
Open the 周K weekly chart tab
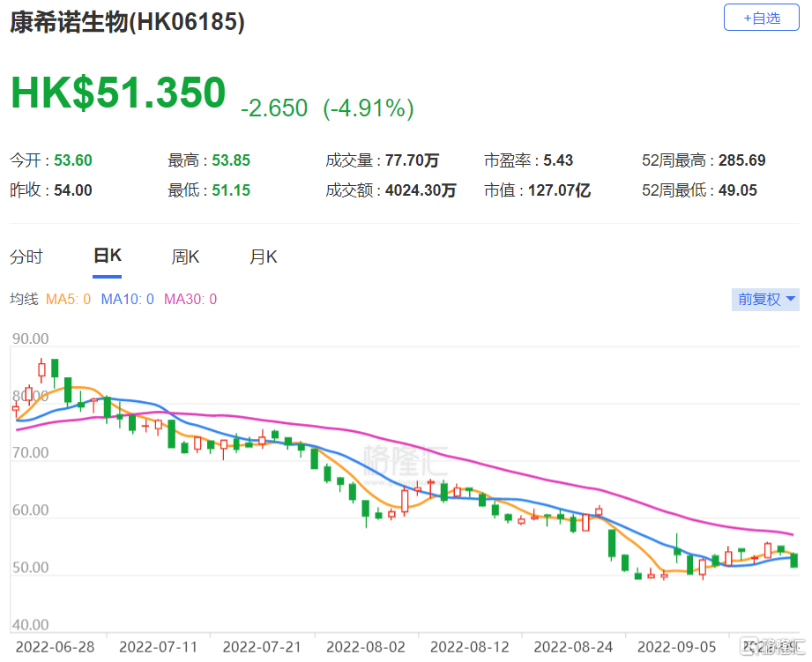[185, 257]
